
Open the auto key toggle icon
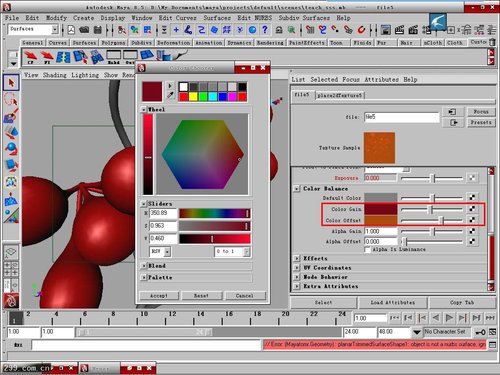480,332
